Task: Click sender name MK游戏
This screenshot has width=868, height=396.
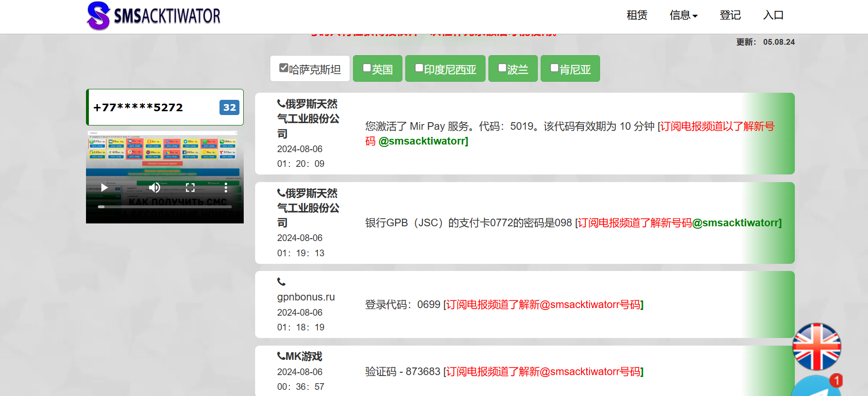Action: click(304, 357)
